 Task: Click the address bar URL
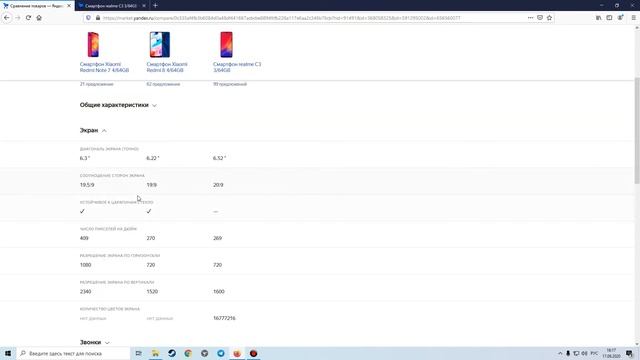point(282,18)
